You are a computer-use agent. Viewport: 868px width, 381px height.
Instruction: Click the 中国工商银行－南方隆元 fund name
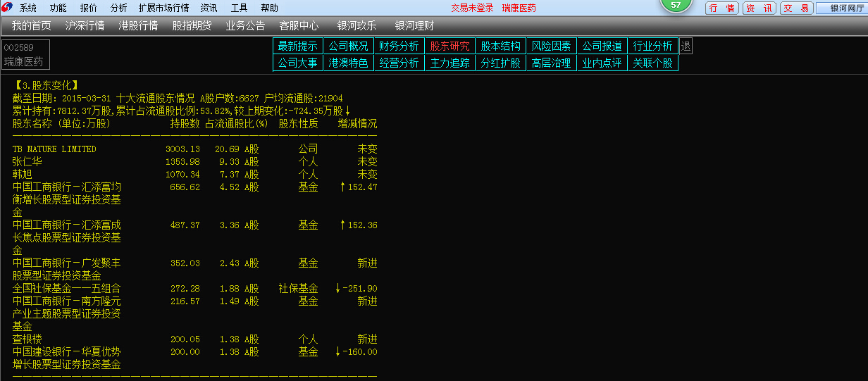[x=67, y=301]
